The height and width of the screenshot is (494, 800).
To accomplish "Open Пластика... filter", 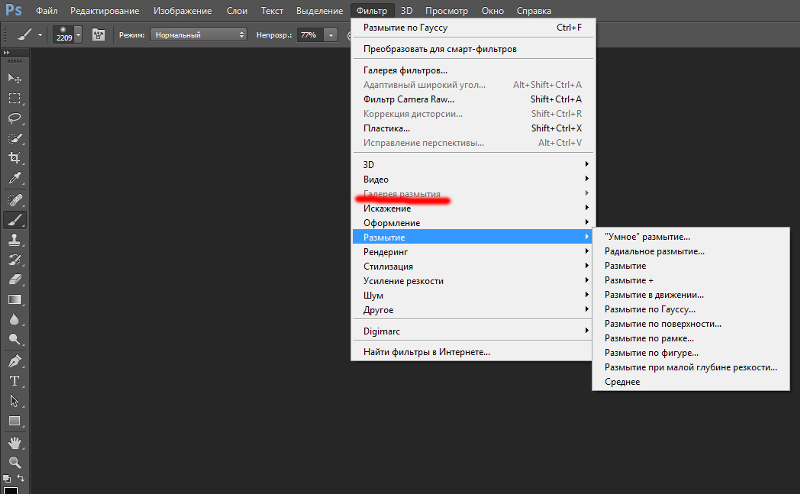I will 473,129.
